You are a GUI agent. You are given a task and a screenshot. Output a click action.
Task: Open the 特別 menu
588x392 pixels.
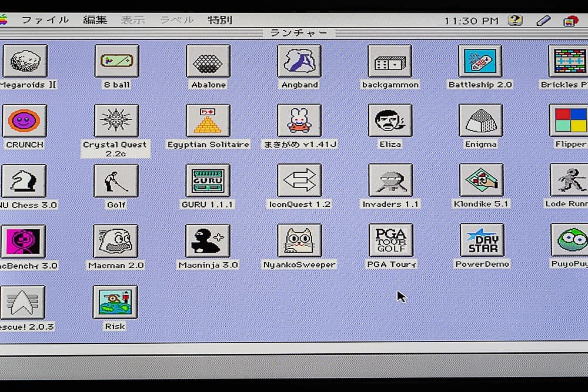220,19
